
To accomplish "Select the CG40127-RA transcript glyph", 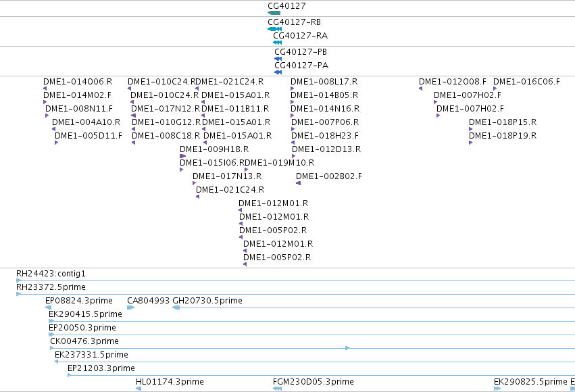I will 278,43.
